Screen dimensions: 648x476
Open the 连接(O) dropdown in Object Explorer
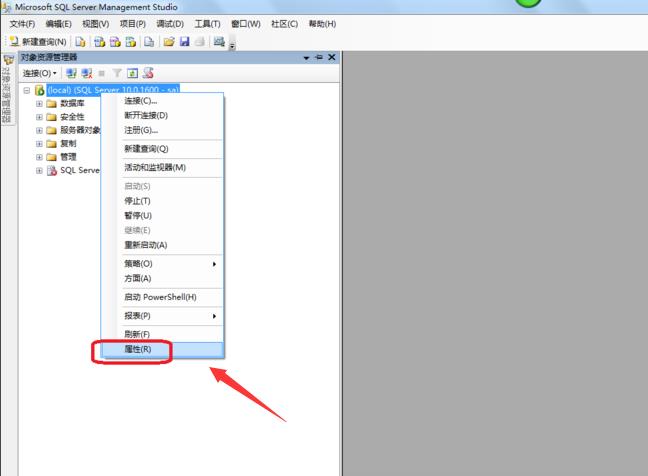39,73
